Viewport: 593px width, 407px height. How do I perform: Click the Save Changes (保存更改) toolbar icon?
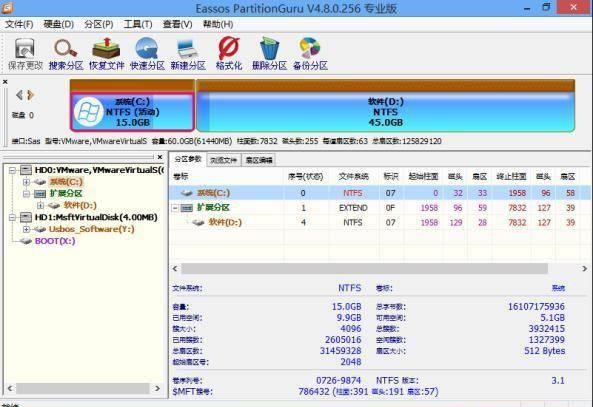coord(25,54)
